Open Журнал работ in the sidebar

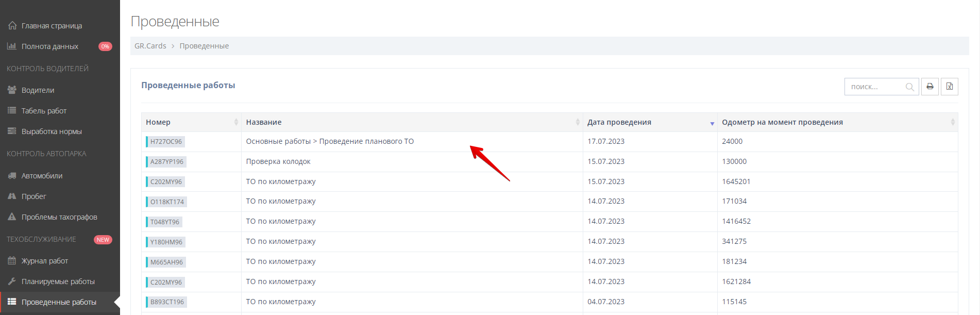pyautogui.click(x=45, y=261)
